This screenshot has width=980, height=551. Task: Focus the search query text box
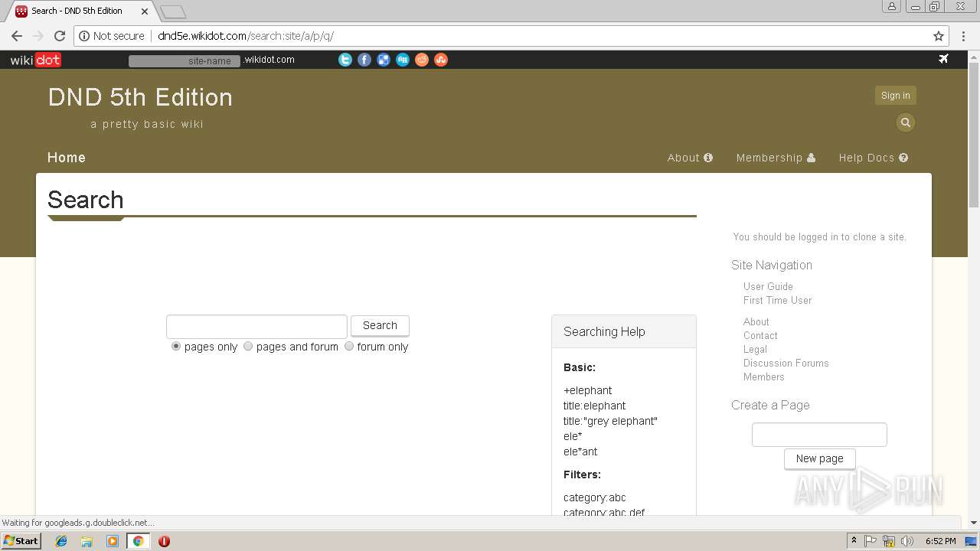(256, 327)
